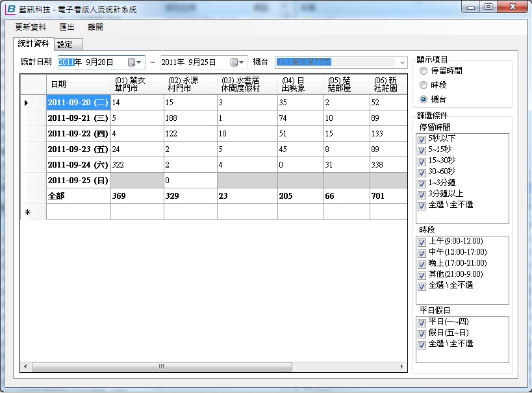Click the (04) 日出映象 column header

tap(301, 84)
